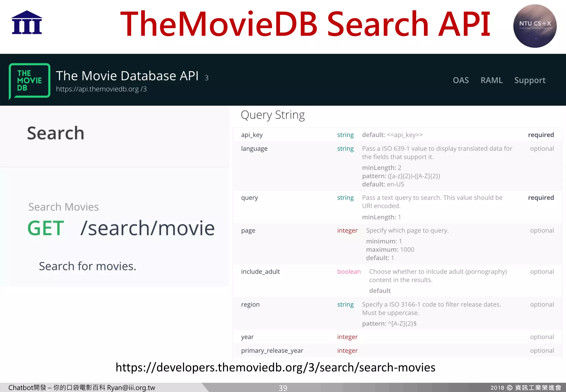The width and height of the screenshot is (566, 392).
Task: Click the string type of query row
Action: [345, 198]
